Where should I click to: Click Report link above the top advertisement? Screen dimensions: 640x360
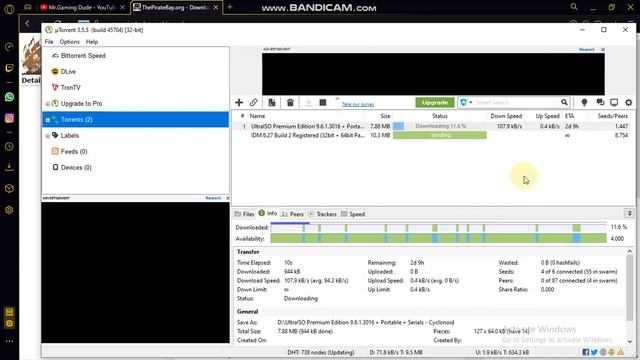587,49
